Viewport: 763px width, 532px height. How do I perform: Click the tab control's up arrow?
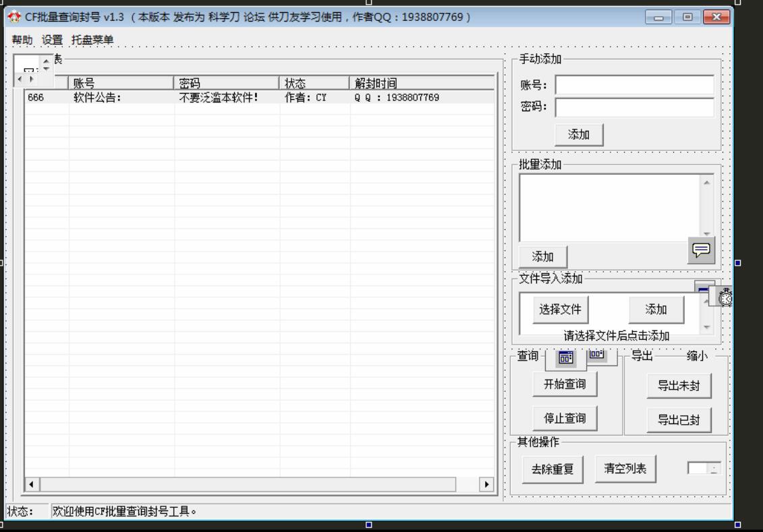click(x=46, y=61)
